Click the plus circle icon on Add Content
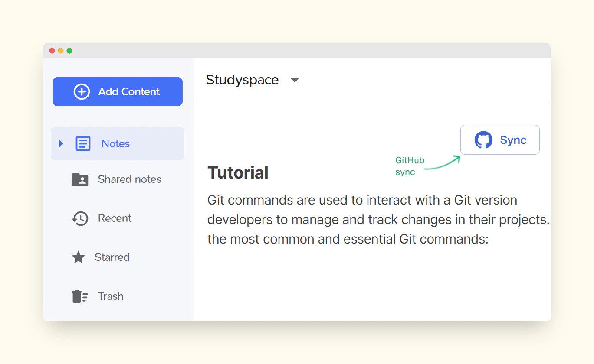 click(x=81, y=91)
